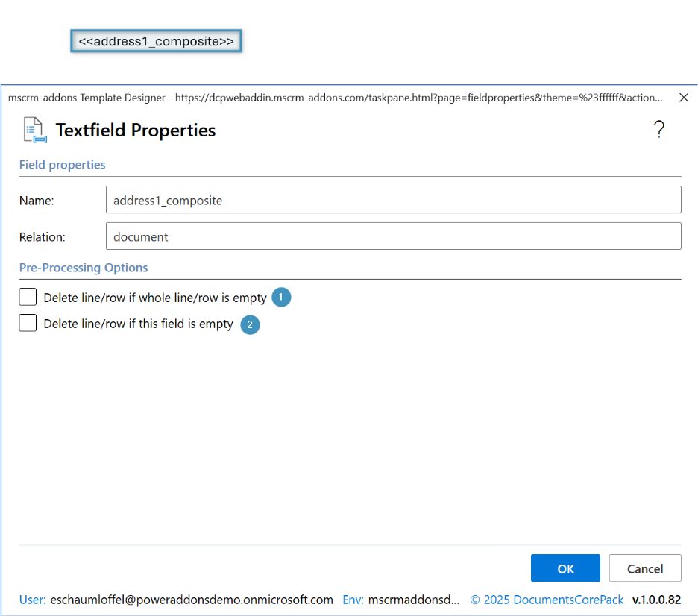The height and width of the screenshot is (616, 698).
Task: Click inside the Name input field
Action: pyautogui.click(x=393, y=200)
